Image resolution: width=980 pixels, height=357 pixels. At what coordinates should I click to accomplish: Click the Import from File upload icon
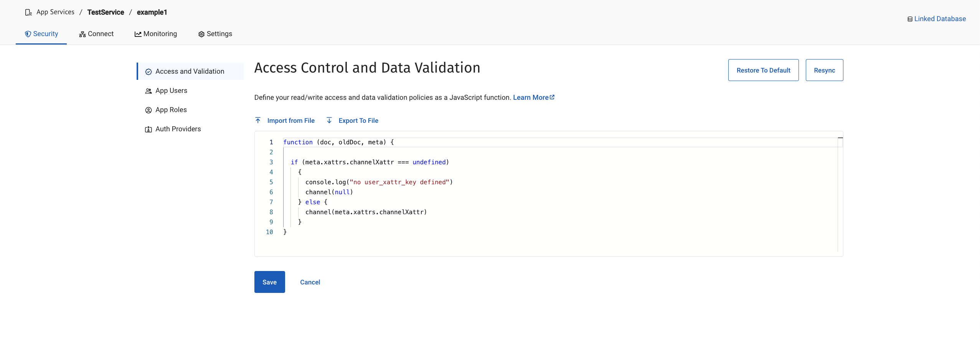tap(259, 120)
